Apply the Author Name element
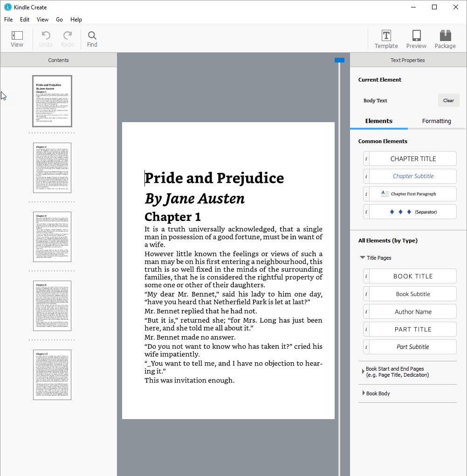467x476 pixels. tap(413, 312)
